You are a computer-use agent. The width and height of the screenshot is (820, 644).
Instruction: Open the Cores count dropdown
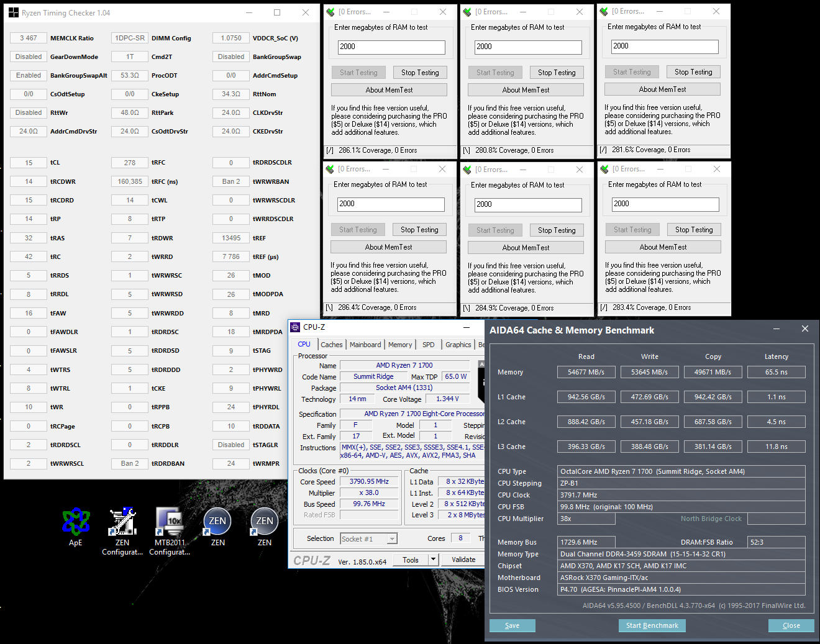pyautogui.click(x=460, y=538)
